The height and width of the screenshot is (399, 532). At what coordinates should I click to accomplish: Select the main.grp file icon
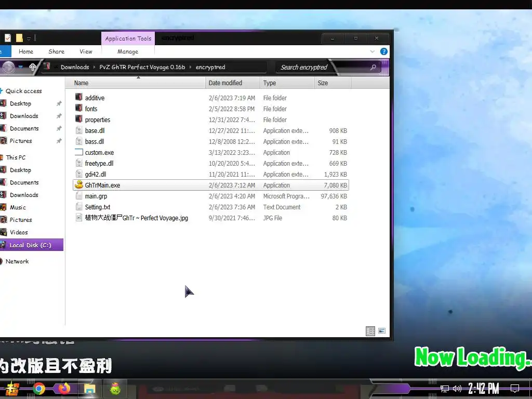click(x=79, y=196)
